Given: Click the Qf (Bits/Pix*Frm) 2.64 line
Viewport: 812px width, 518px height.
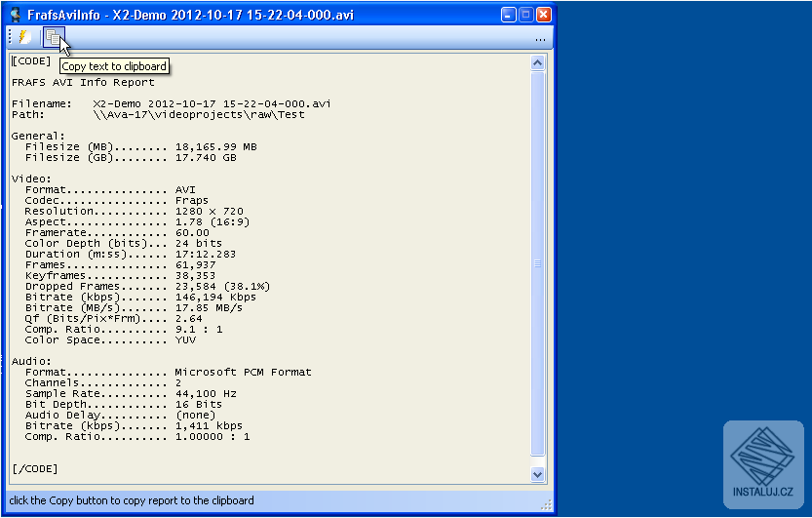Looking at the screenshot, I should tap(113, 319).
